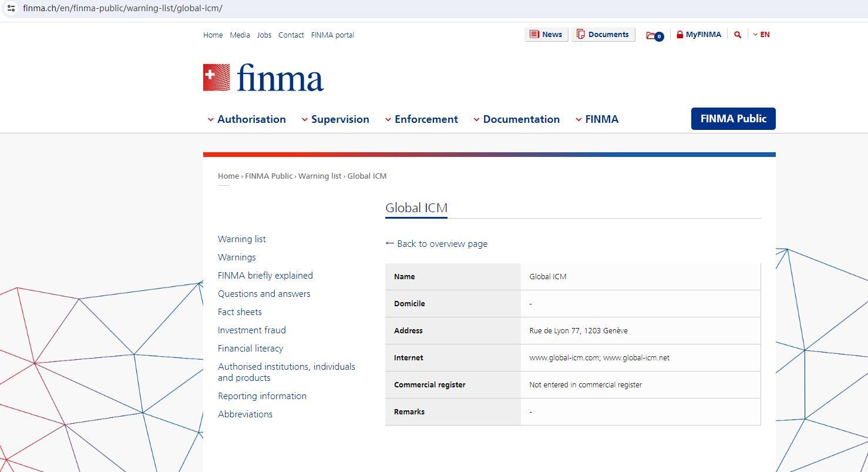
Task: Open the News button
Action: click(x=546, y=35)
